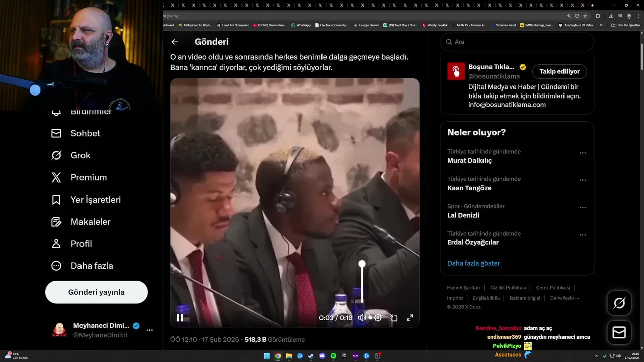The width and height of the screenshot is (644, 362).
Task: Open Spotify from taskbar
Action: (x=333, y=356)
